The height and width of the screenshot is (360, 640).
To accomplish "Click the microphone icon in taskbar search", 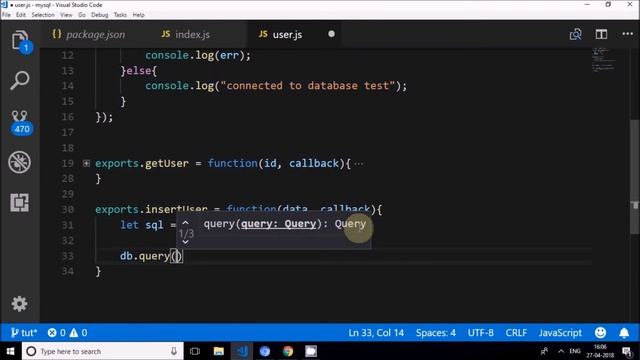I will pyautogui.click(x=173, y=351).
